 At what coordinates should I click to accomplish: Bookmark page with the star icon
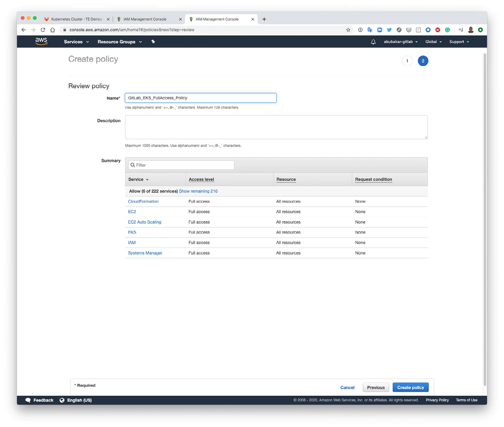348,30
